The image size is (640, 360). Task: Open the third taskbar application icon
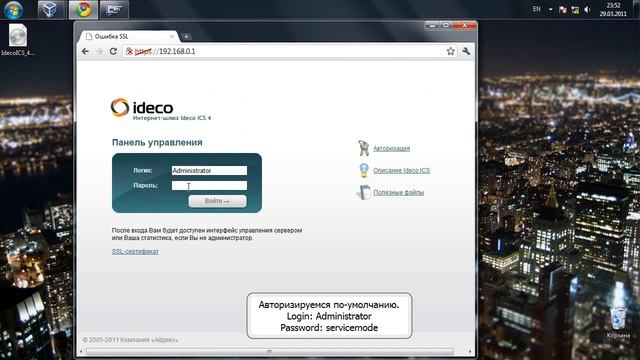tap(114, 9)
